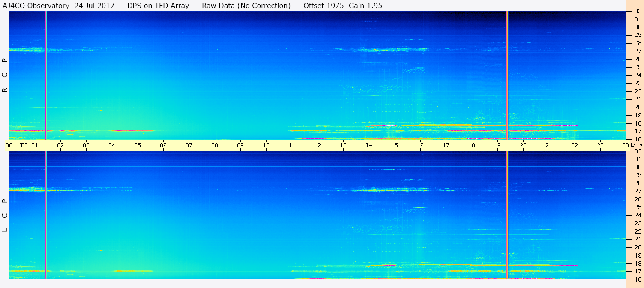Select the 19 hour mark on time axis
644x288 pixels.
[497, 145]
